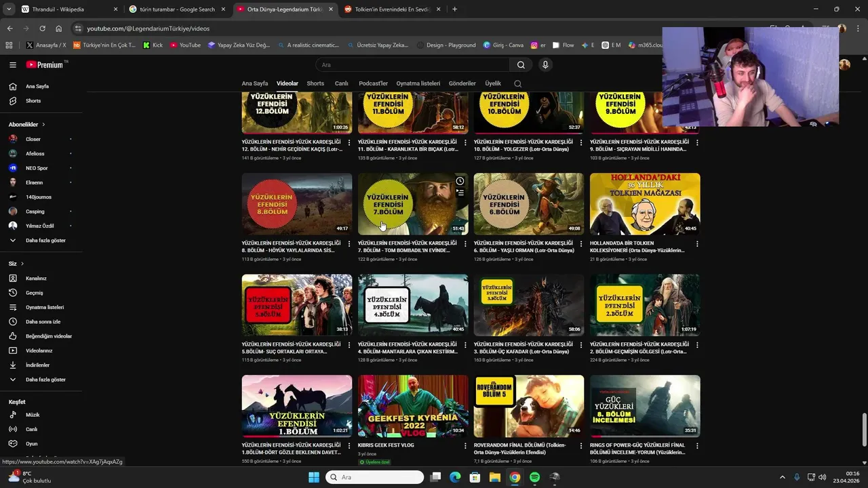Screen dimensions: 868x488
Task: Switch to the Gönderiler channel tab
Action: tap(462, 83)
